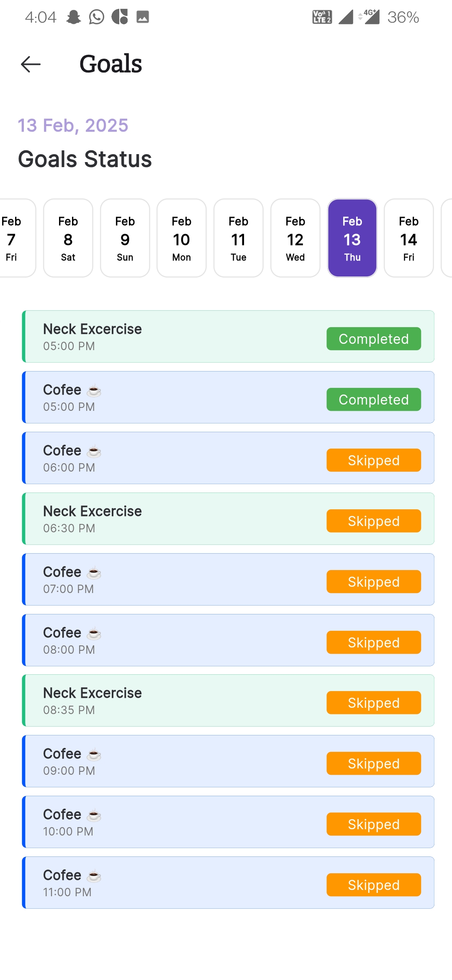The height and width of the screenshot is (980, 452).
Task: Open the Cofee 09:00 PM goal card
Action: 228,761
